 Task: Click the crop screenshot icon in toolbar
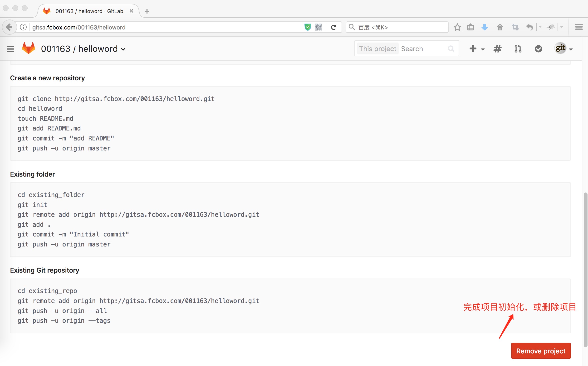click(515, 27)
